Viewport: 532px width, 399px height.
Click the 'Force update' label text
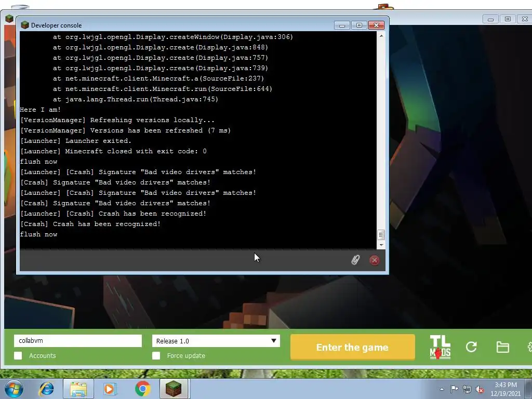point(186,355)
